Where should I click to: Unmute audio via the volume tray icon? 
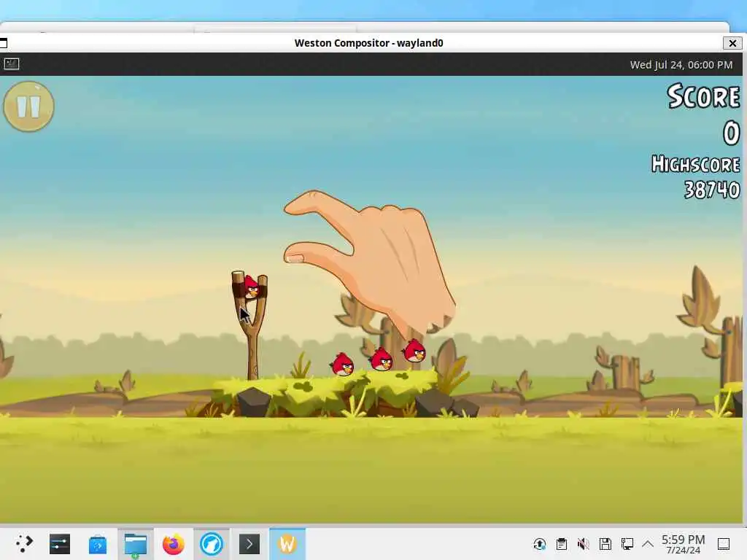click(583, 544)
